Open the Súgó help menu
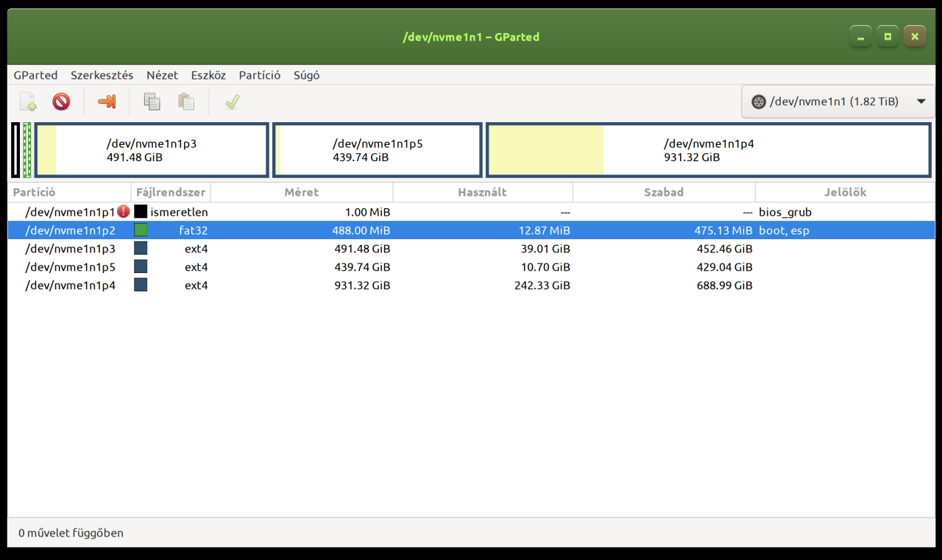The height and width of the screenshot is (560, 942). (306, 75)
